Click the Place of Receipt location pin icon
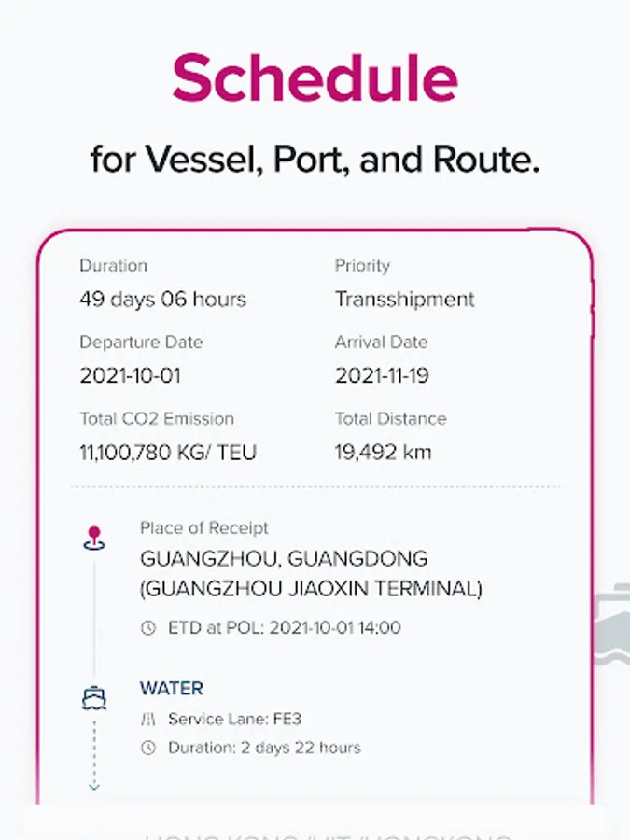This screenshot has height=840, width=630. point(93,538)
